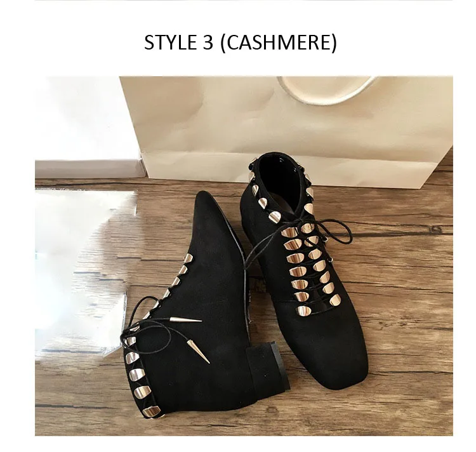This screenshot has width=476, height=452.
Task: Click the round handle of the shopping bag
Action: [326, 89]
